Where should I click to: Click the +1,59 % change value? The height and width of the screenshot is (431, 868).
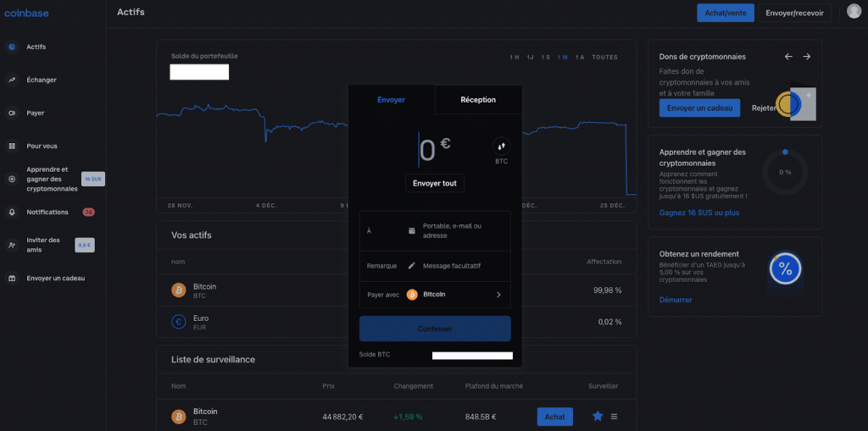pos(408,417)
